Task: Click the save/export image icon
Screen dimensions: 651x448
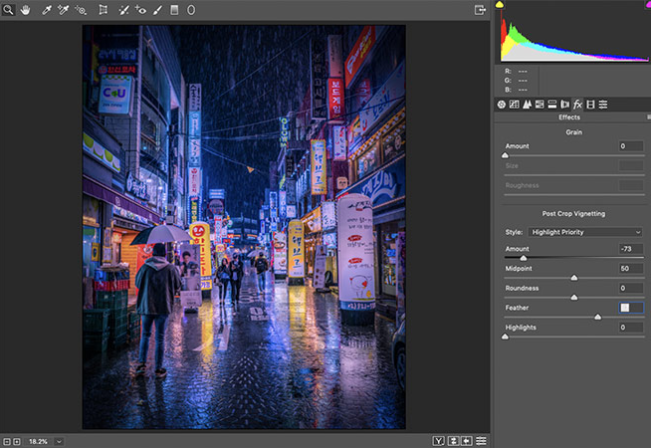Action: (480, 10)
